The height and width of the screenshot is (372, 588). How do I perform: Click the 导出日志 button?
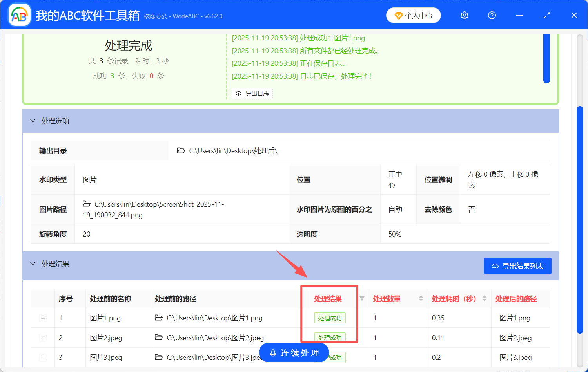click(252, 94)
